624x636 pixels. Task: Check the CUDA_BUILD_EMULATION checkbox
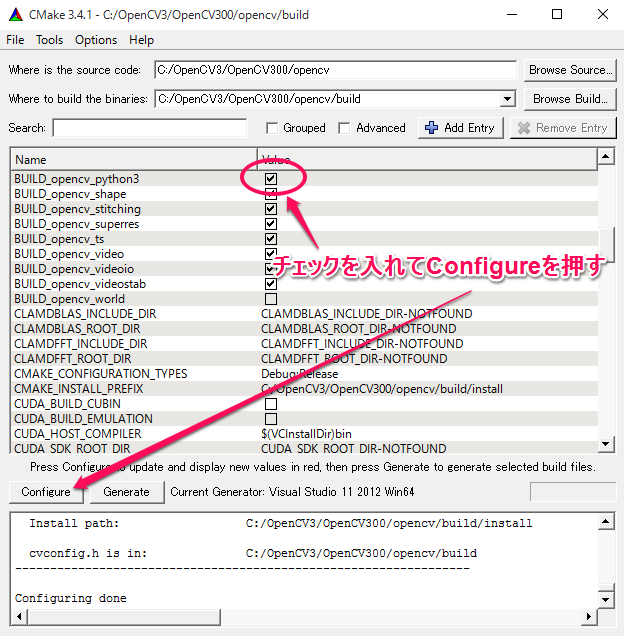[x=271, y=419]
